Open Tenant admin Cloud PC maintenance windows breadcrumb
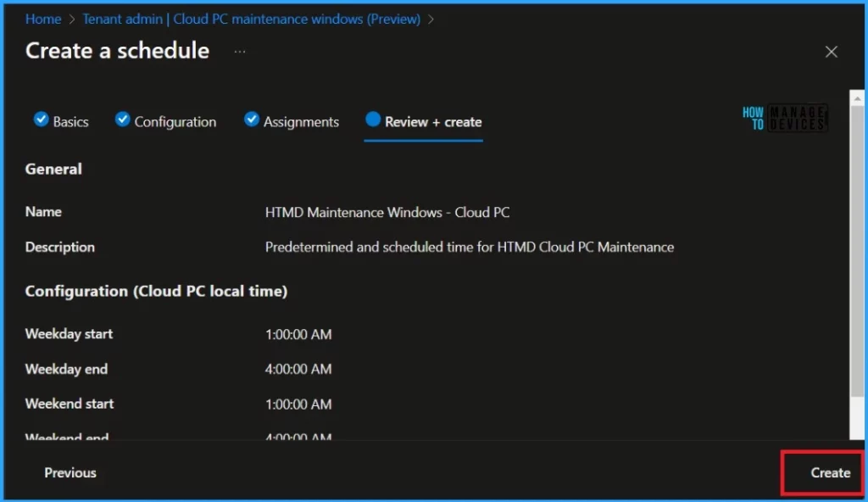Screen dimensions: 868x502 pyautogui.click(x=251, y=19)
